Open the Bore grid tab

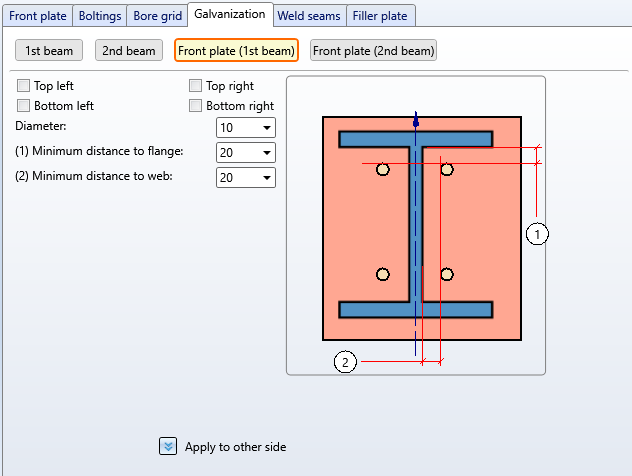coord(158,16)
